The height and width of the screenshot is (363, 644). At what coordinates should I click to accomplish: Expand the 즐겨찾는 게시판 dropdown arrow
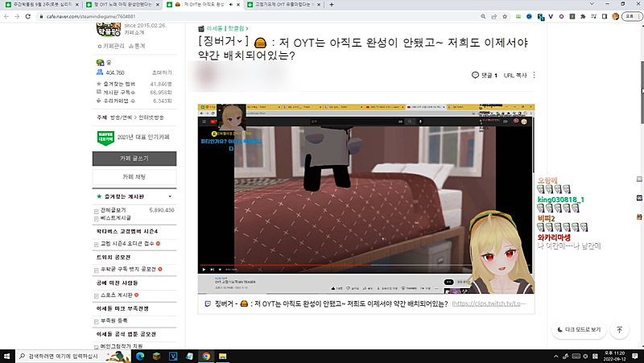tap(170, 196)
